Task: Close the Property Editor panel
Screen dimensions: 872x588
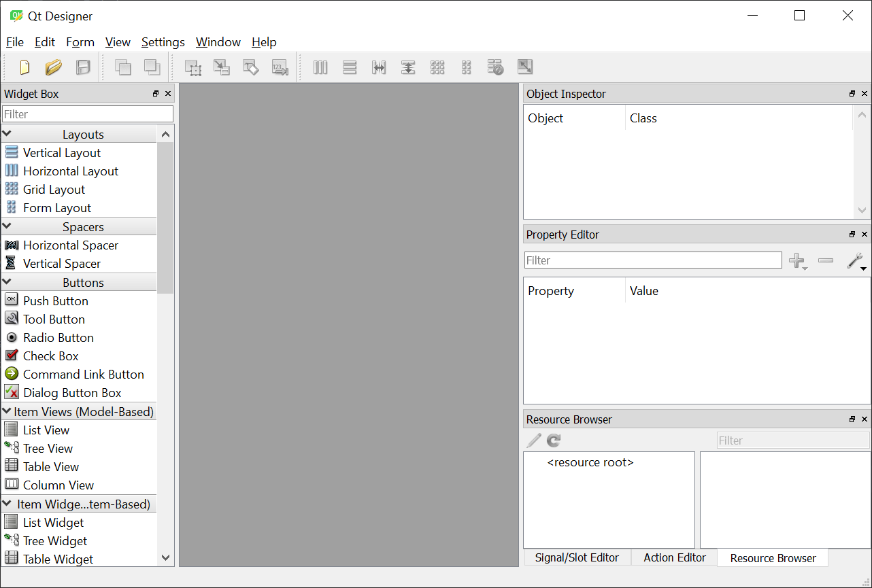Action: coord(865,235)
